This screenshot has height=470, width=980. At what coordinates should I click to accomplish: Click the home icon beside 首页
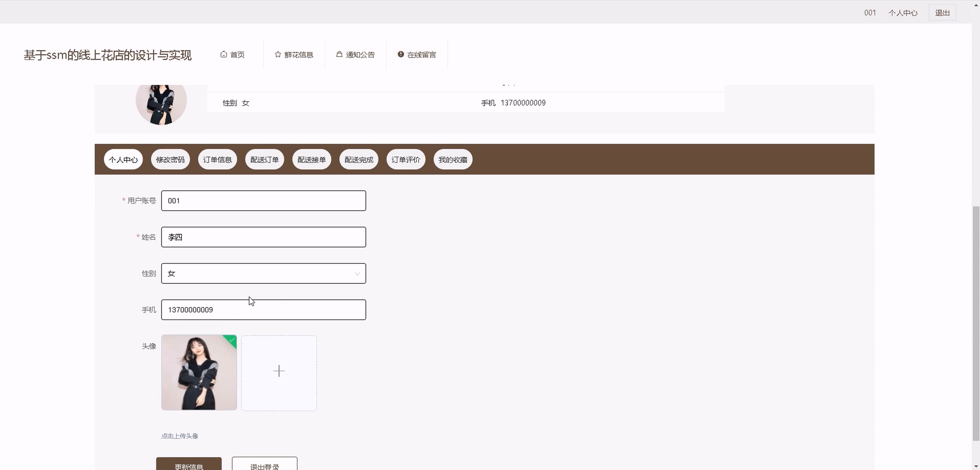(x=224, y=54)
